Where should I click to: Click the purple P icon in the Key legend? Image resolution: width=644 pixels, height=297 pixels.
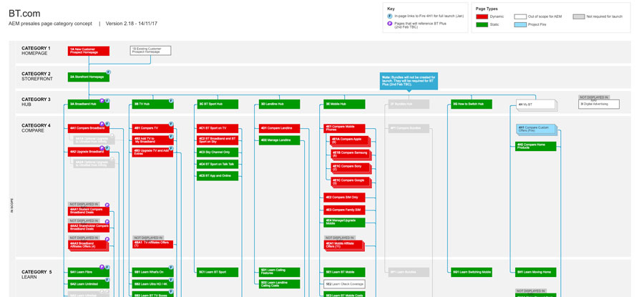[x=390, y=24]
